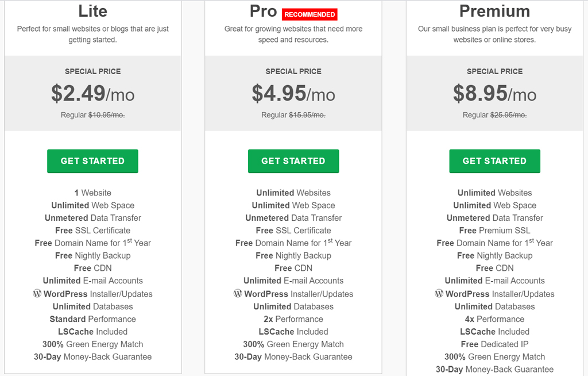
Task: Click the $2.49/mo price
Action: (x=92, y=93)
